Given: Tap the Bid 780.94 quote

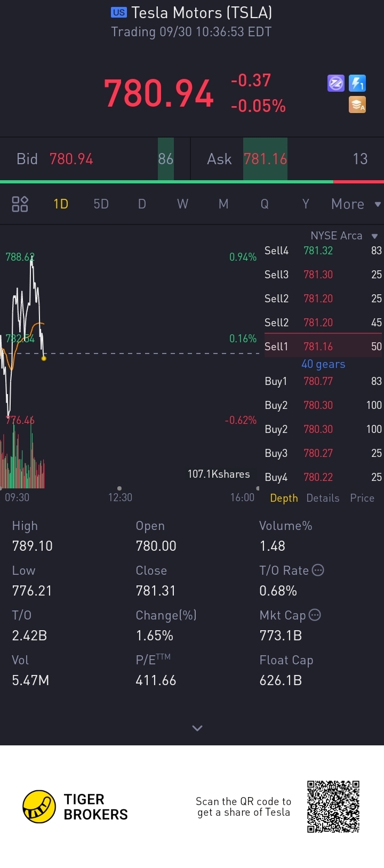Looking at the screenshot, I should click(x=95, y=159).
